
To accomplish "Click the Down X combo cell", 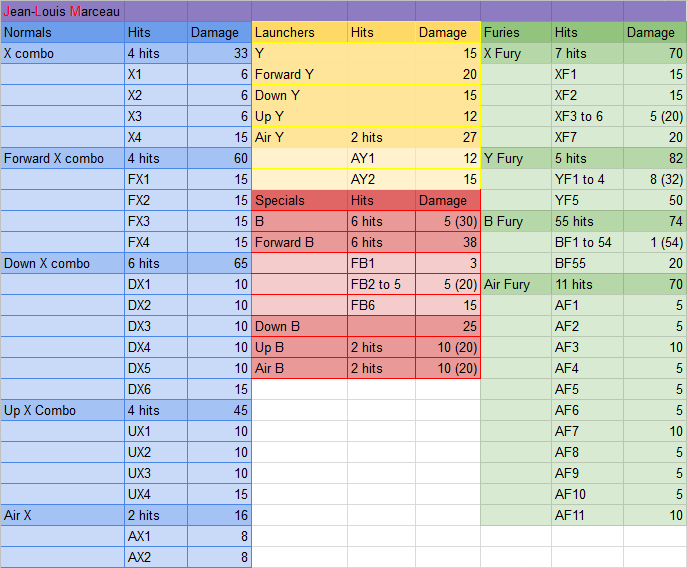I will point(62,263).
